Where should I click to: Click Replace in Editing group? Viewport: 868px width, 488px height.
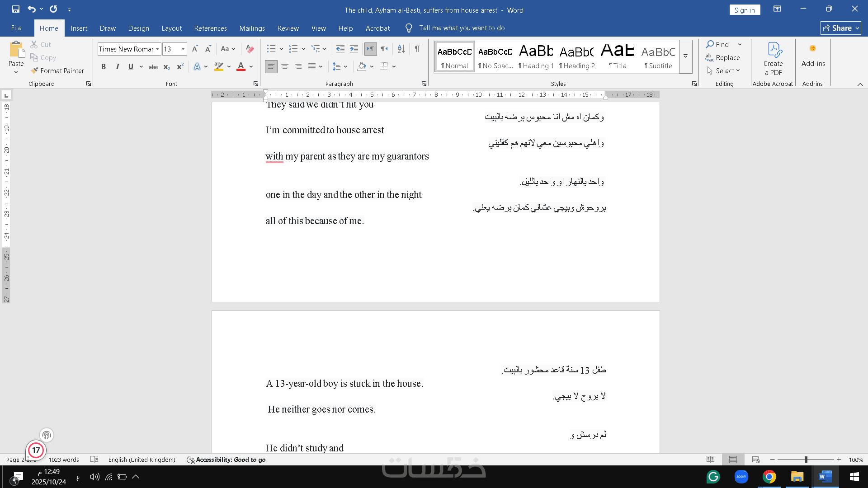[723, 57]
